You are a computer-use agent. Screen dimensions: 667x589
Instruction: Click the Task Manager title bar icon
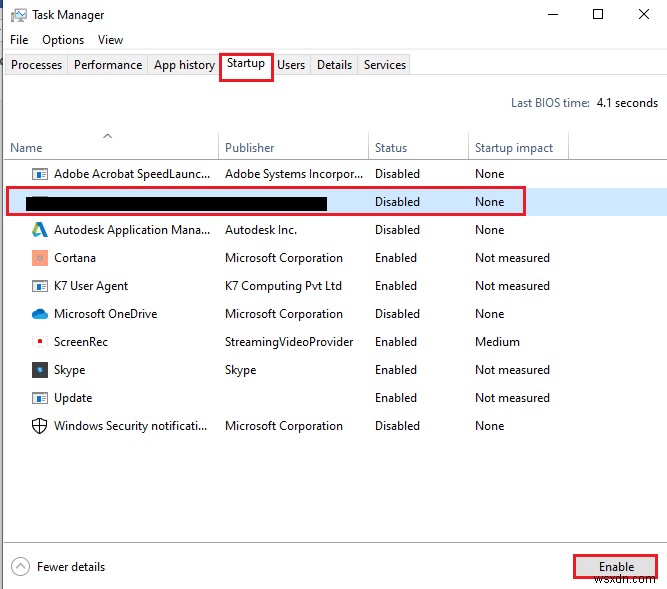pyautogui.click(x=18, y=15)
